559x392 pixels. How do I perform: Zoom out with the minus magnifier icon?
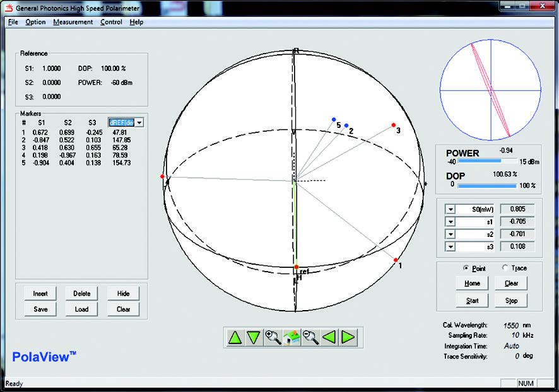(x=310, y=337)
